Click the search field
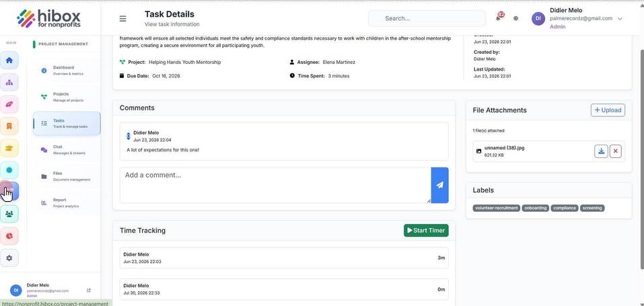Screen dimensions: 644x306 [427, 18]
